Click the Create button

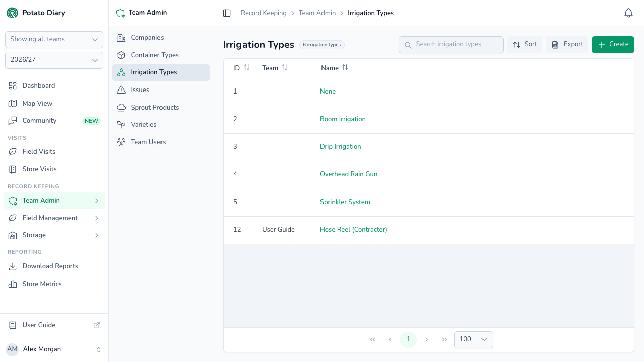(x=613, y=44)
